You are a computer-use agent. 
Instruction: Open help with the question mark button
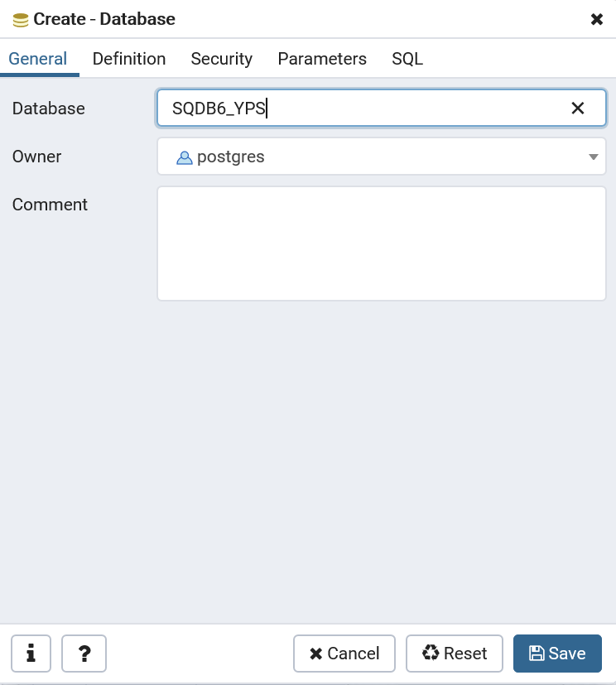pyautogui.click(x=84, y=654)
